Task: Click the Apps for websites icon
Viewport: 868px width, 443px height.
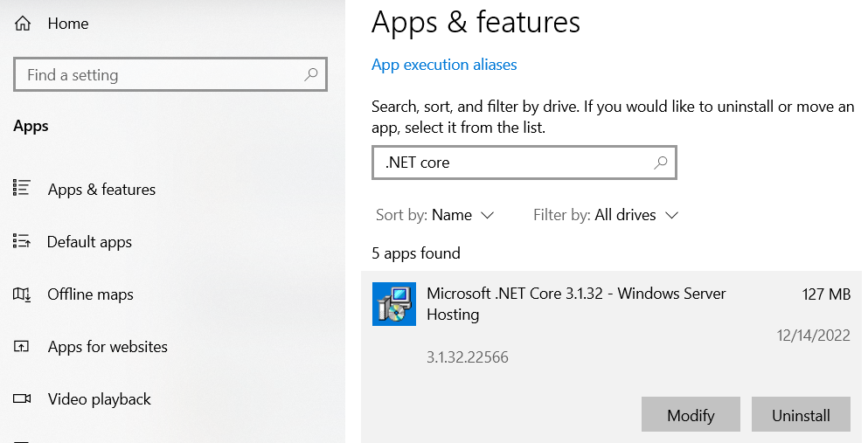Action: 21,346
